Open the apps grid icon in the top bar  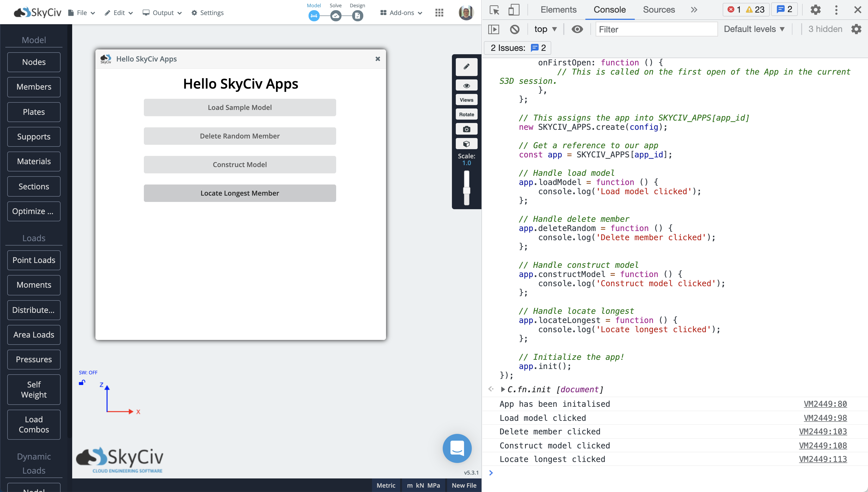(439, 13)
